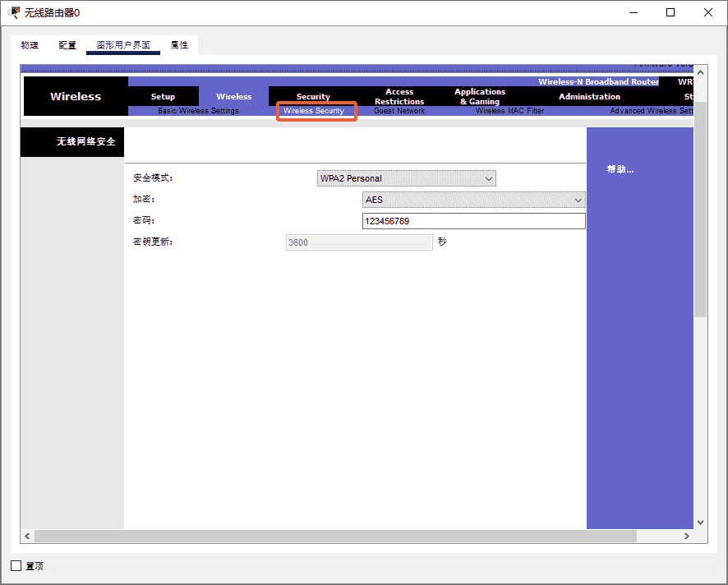
Task: Select the 图形用户界面 tab
Action: [123, 45]
